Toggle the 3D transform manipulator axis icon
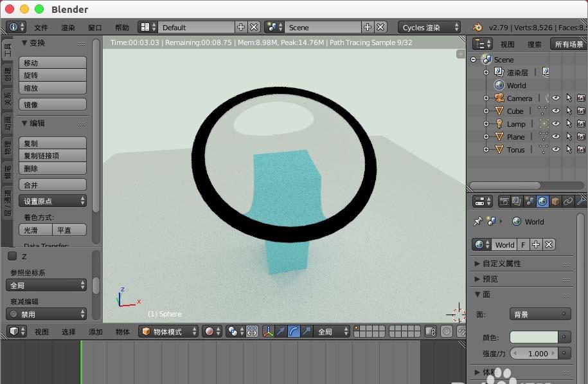 click(267, 332)
